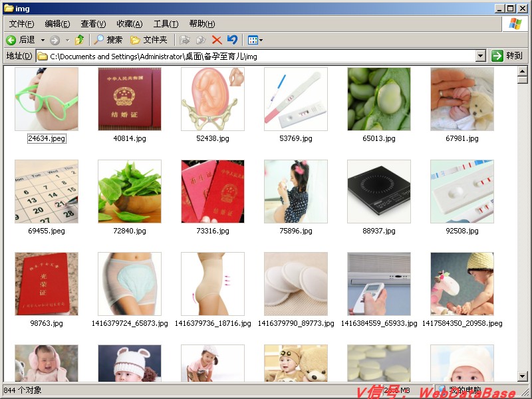Select thumbnail 88937.jpg induction cooker
The image size is (532, 399).
tap(379, 192)
